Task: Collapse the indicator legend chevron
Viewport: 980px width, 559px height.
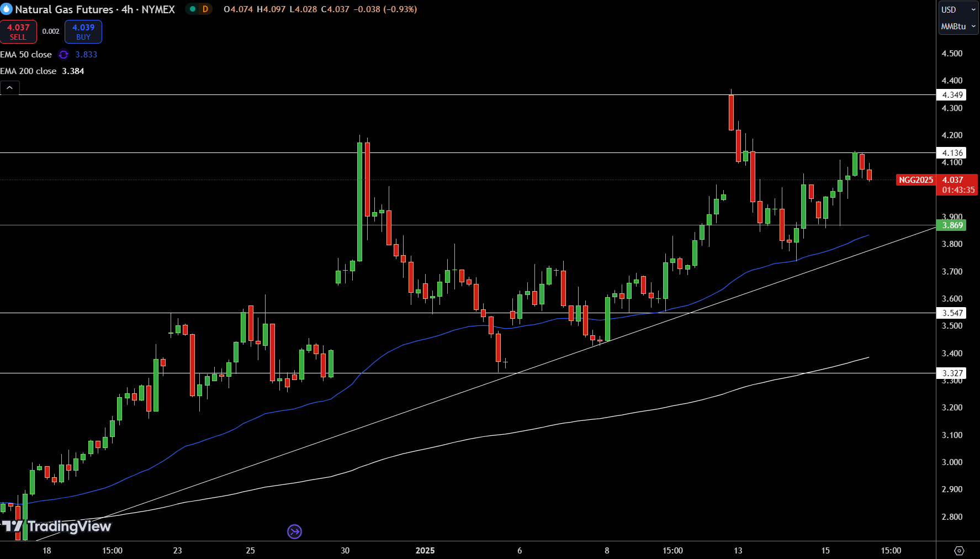Action: (x=10, y=87)
